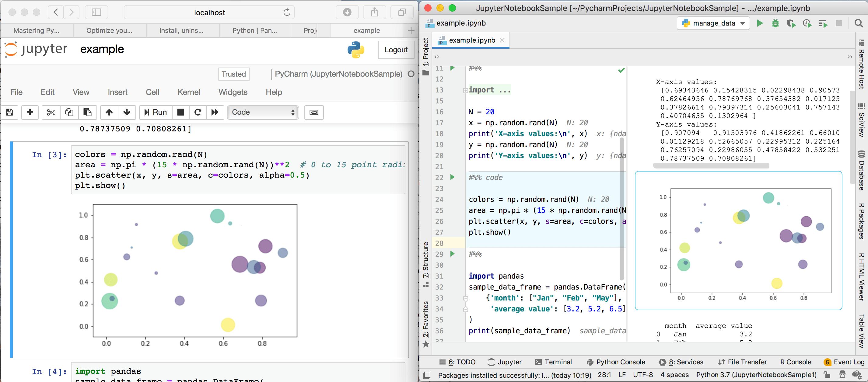The image size is (868, 382).
Task: Click the Logout button on Jupyter
Action: click(395, 50)
